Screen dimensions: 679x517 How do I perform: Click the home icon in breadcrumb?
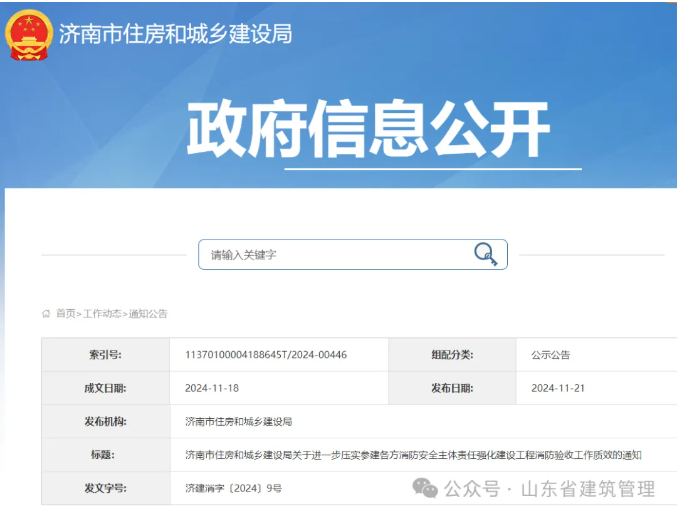[46, 314]
